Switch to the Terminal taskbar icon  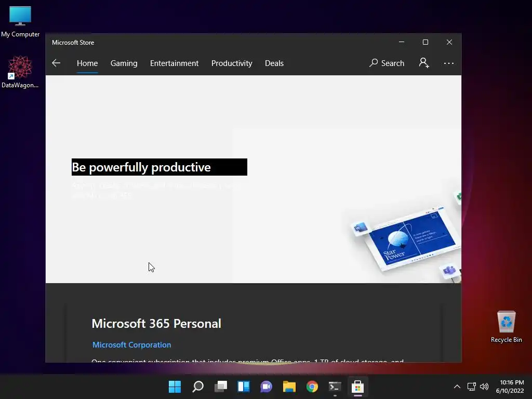click(x=335, y=387)
